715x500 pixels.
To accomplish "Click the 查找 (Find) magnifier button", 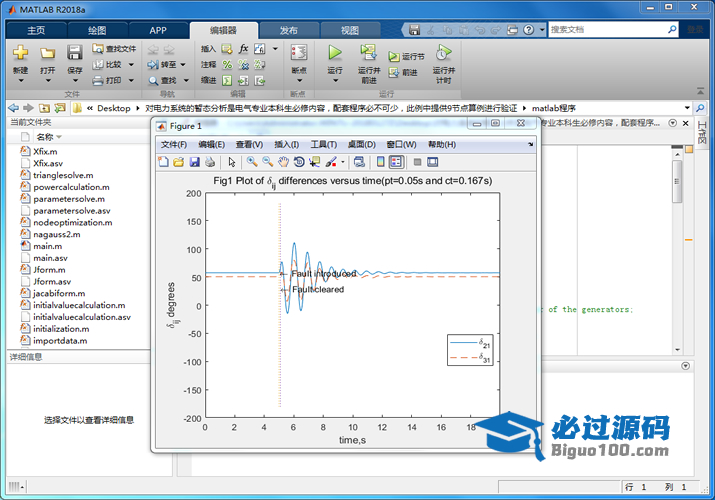I will 162,81.
